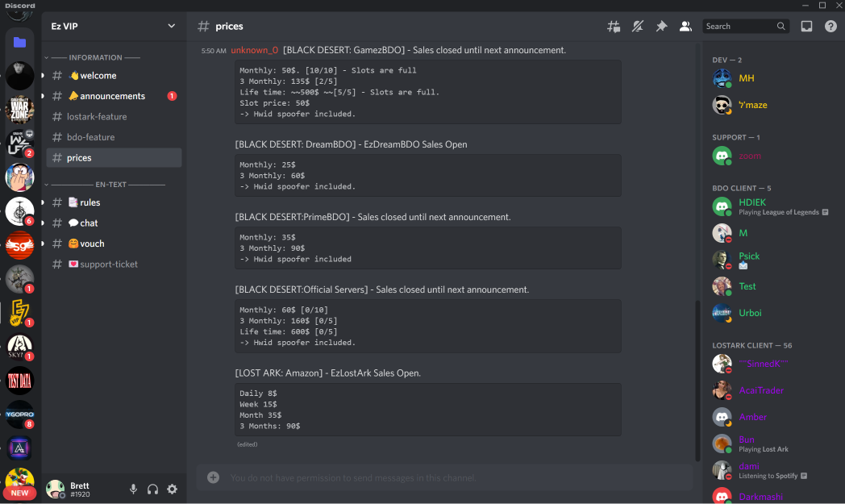Open the TEST DATA server icon

click(x=20, y=381)
